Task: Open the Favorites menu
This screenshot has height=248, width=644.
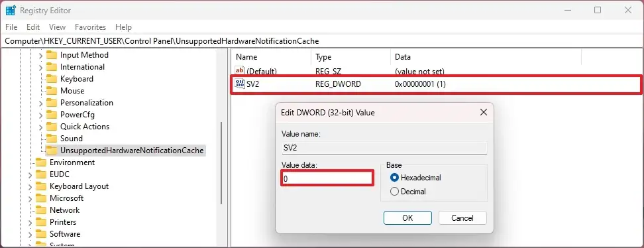Action: [x=90, y=27]
